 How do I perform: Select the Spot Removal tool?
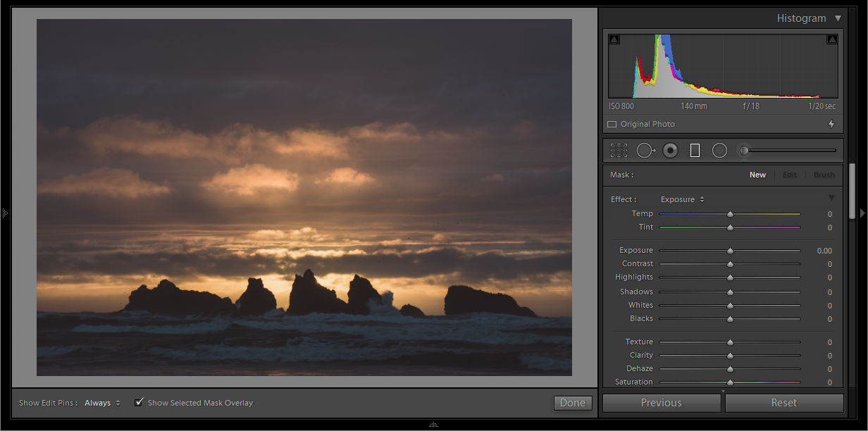645,150
